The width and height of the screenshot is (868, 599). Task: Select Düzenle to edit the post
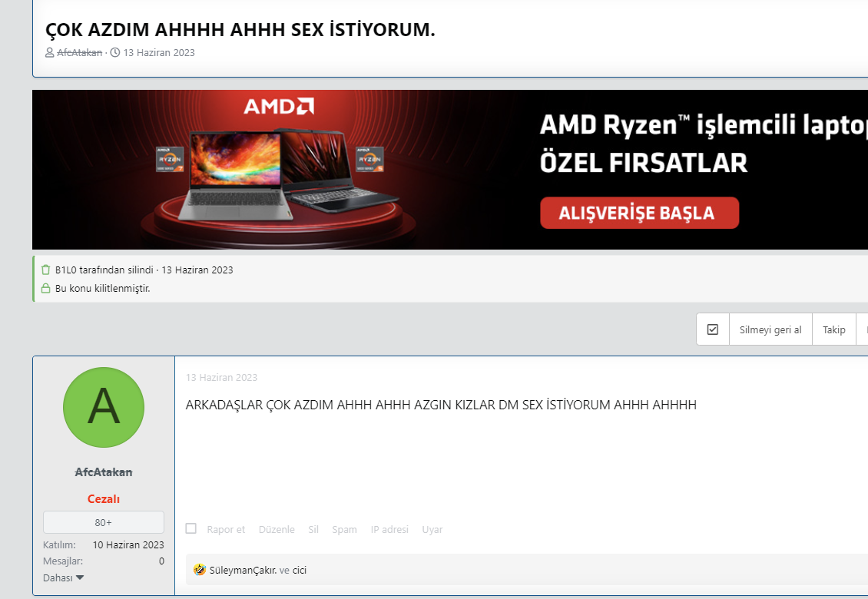pos(277,529)
